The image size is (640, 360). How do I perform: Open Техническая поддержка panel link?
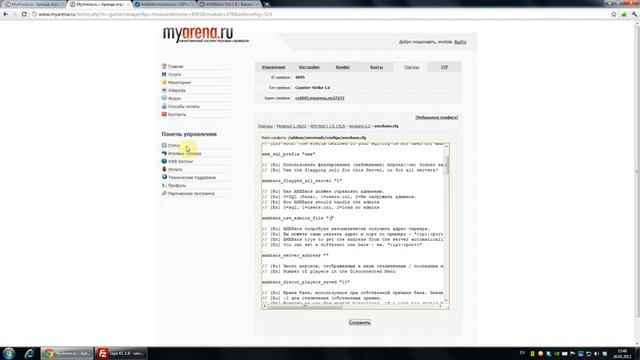point(192,178)
